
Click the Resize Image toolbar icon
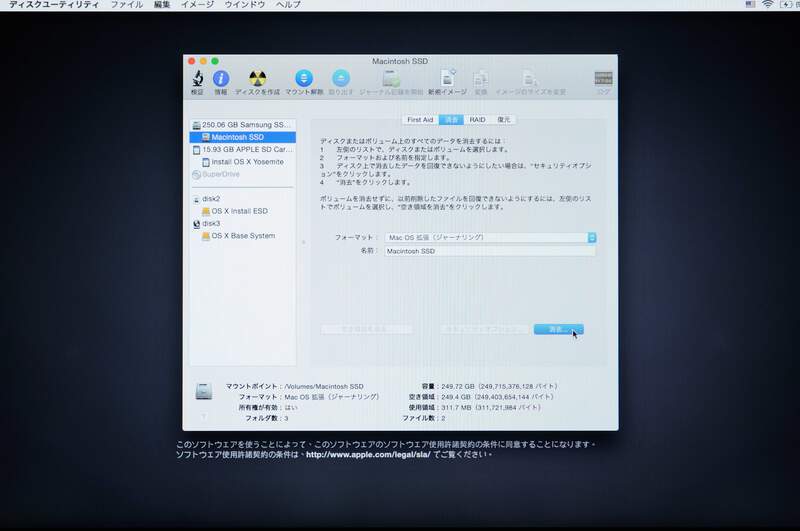pos(530,79)
